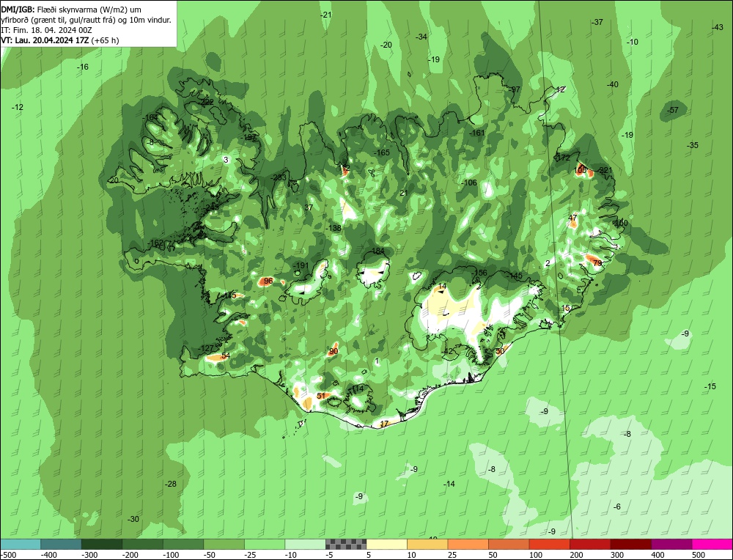This screenshot has height=560, width=733.
Task: Click the '-300' legend scale label
Action: point(89,555)
